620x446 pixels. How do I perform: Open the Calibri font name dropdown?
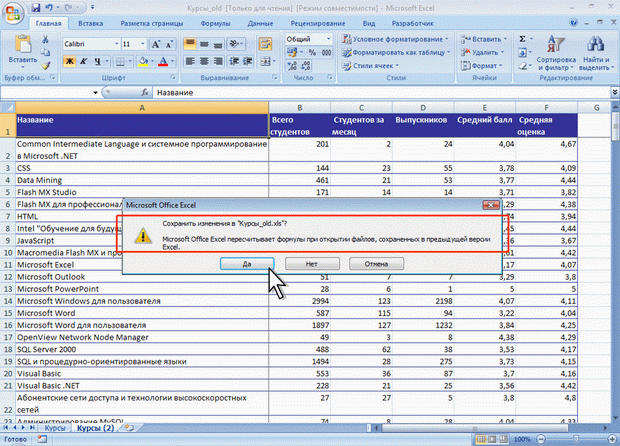point(116,44)
